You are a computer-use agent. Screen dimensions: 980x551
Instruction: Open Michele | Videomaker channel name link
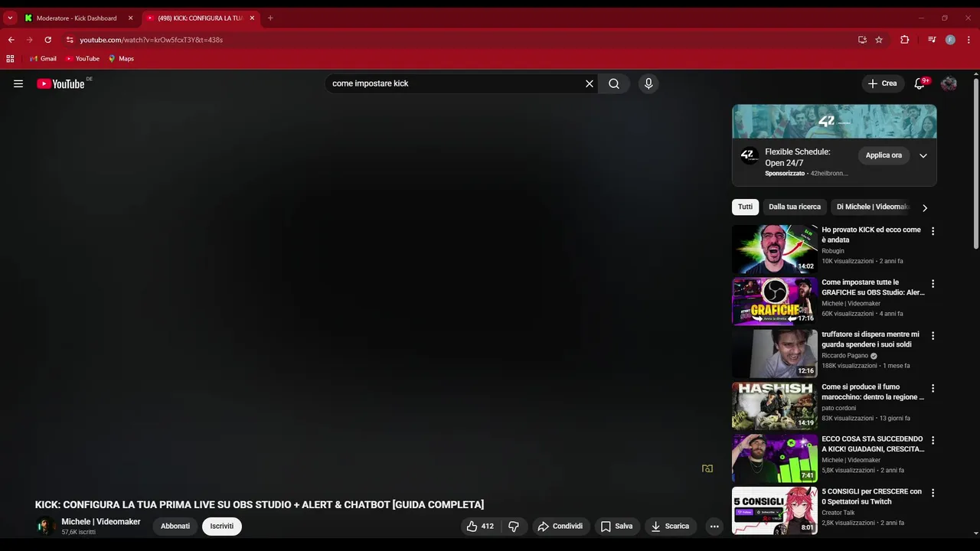[101, 522]
